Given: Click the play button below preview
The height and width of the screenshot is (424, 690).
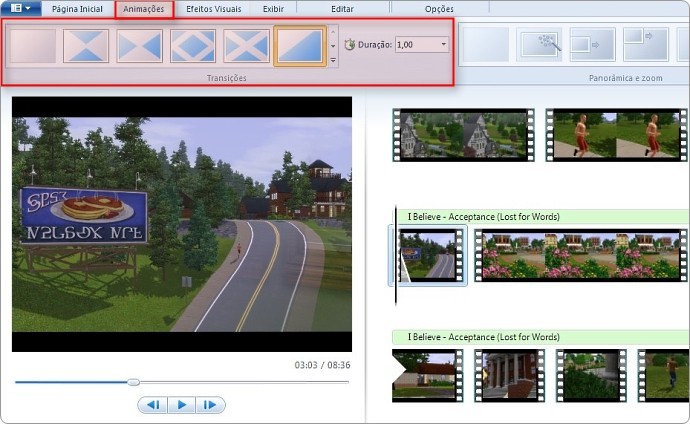Looking at the screenshot, I should pyautogui.click(x=181, y=405).
